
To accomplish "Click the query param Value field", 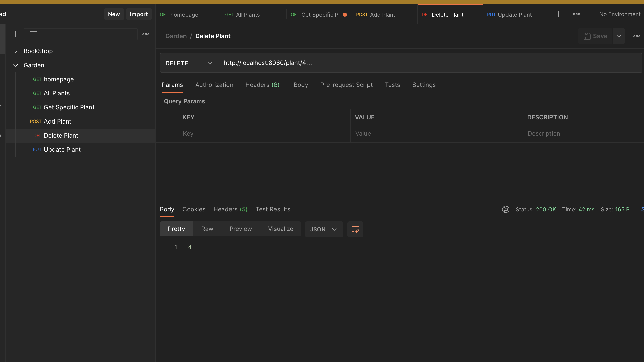I will tap(437, 134).
